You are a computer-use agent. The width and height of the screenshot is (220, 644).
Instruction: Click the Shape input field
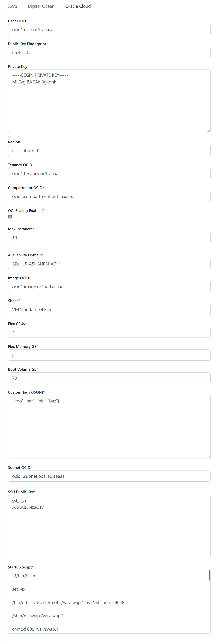[109, 310]
